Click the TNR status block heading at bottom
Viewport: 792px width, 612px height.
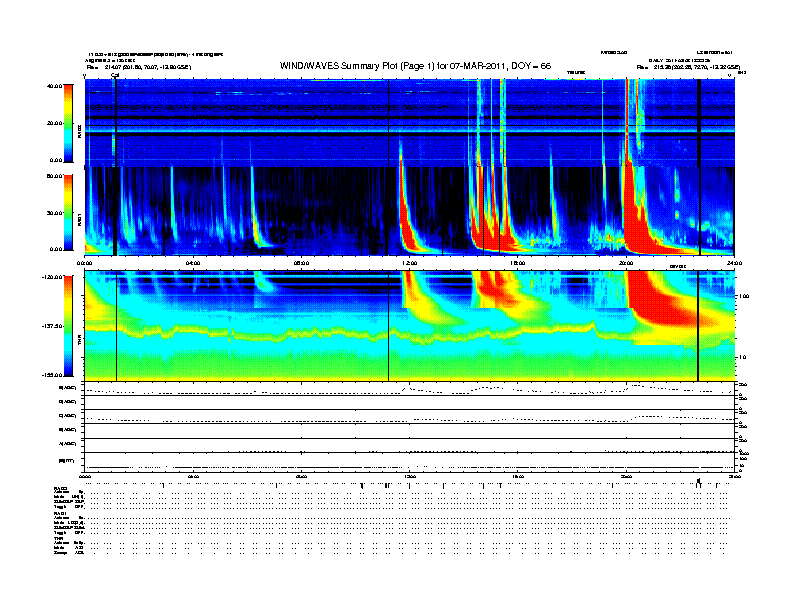tap(58, 538)
